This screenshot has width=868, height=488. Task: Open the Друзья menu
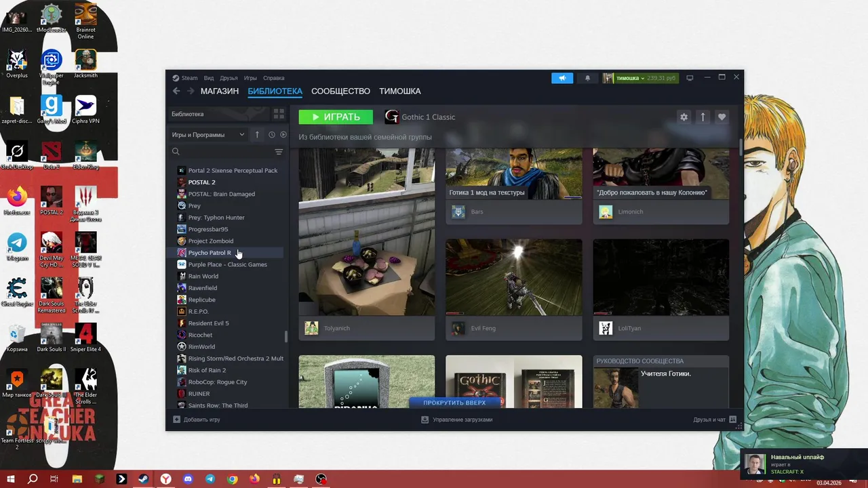tap(229, 78)
